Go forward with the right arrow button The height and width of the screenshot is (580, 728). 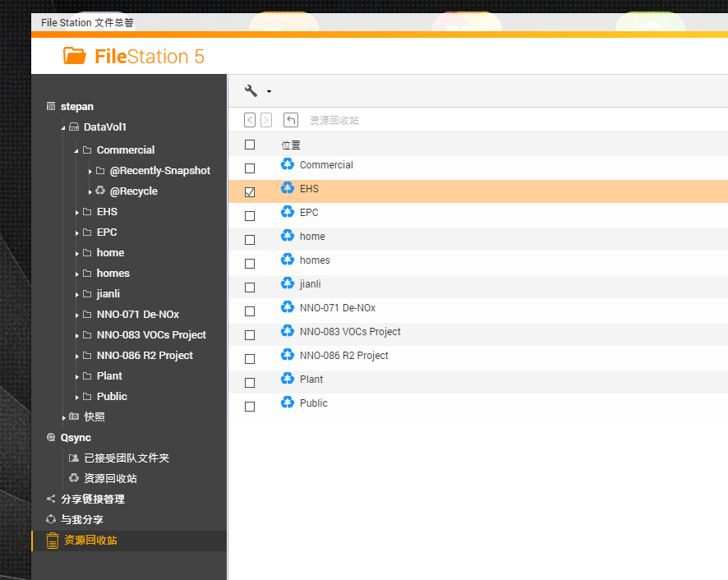(266, 120)
